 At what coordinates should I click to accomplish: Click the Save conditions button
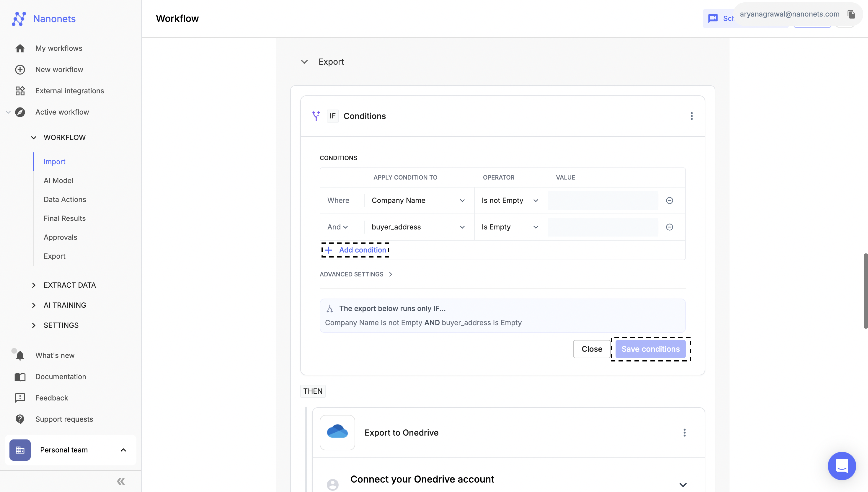coord(650,348)
